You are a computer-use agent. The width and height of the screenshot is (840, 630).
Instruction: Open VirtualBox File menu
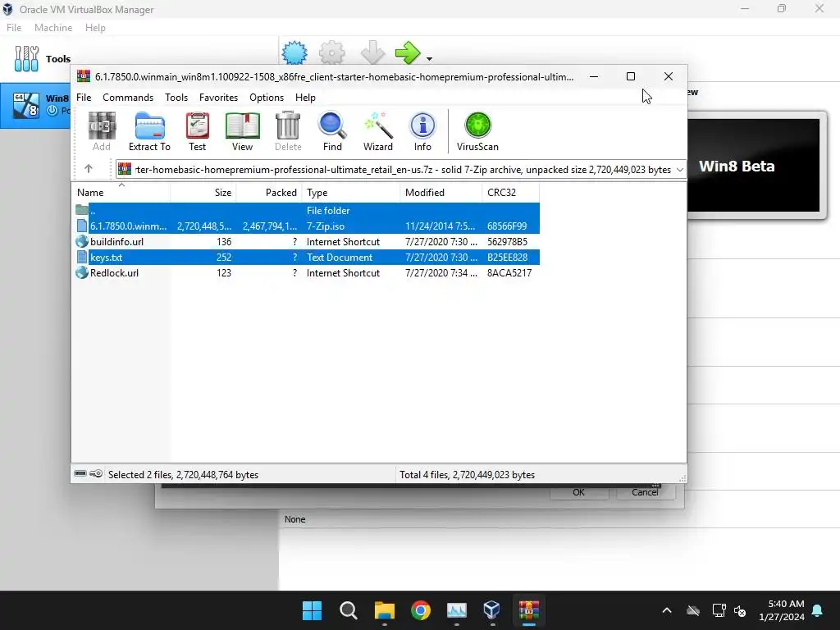click(x=14, y=28)
